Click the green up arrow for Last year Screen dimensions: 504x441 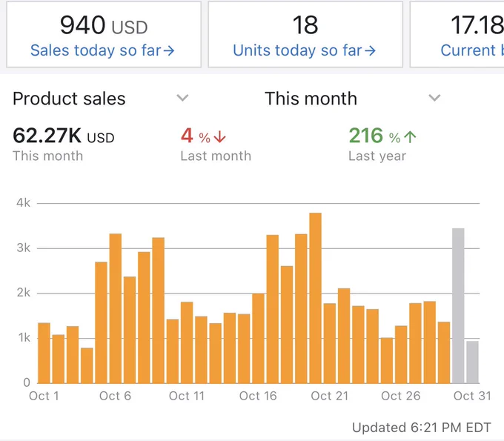click(410, 136)
